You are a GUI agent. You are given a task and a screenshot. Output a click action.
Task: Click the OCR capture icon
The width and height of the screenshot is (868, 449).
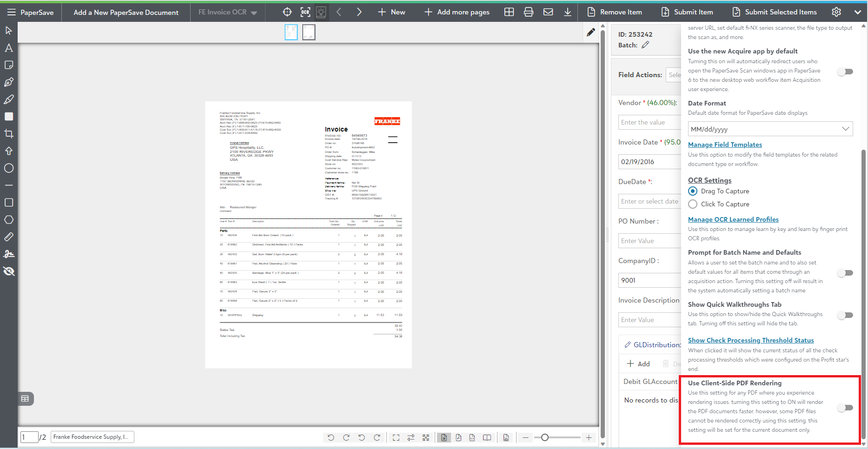305,12
